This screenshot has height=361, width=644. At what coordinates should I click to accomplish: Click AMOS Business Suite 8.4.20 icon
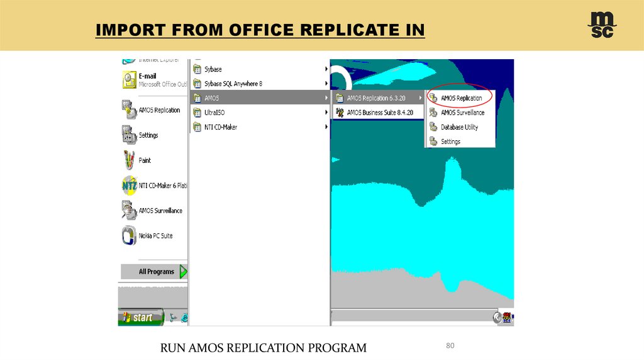(x=340, y=112)
